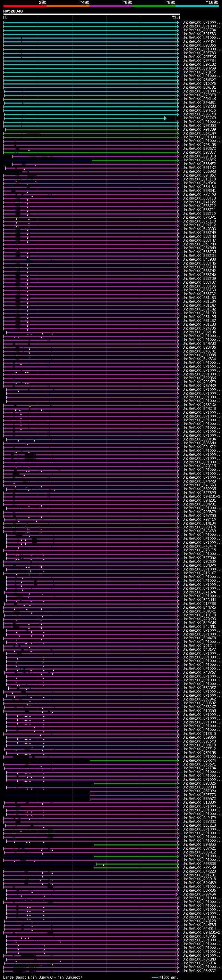Screen dimensions: 222x980
Task: Select hit label UniRef100_D0A985
Action: tap(199, 355)
